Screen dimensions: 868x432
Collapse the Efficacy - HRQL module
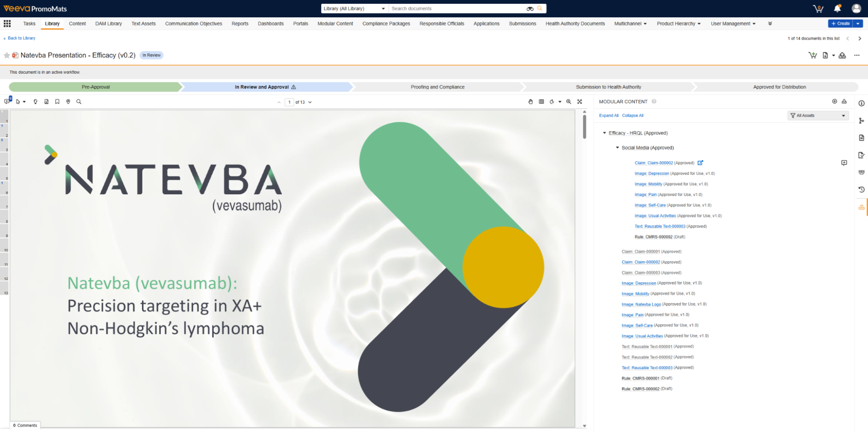604,133
